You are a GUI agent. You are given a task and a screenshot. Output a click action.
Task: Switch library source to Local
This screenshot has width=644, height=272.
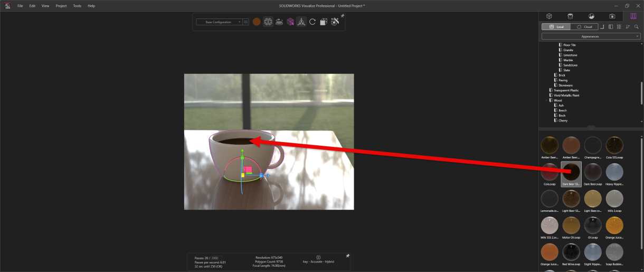[x=556, y=26]
